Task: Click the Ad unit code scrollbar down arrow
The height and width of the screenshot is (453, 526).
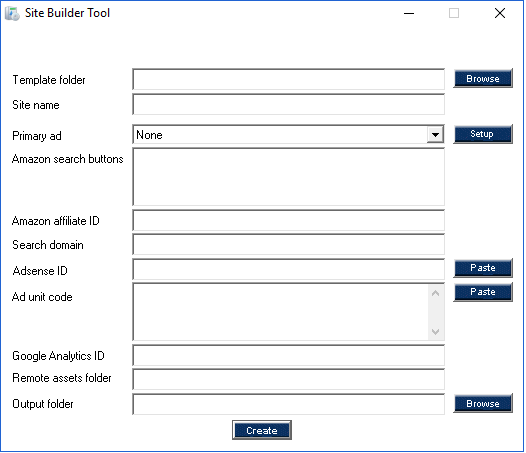Action: pyautogui.click(x=435, y=332)
